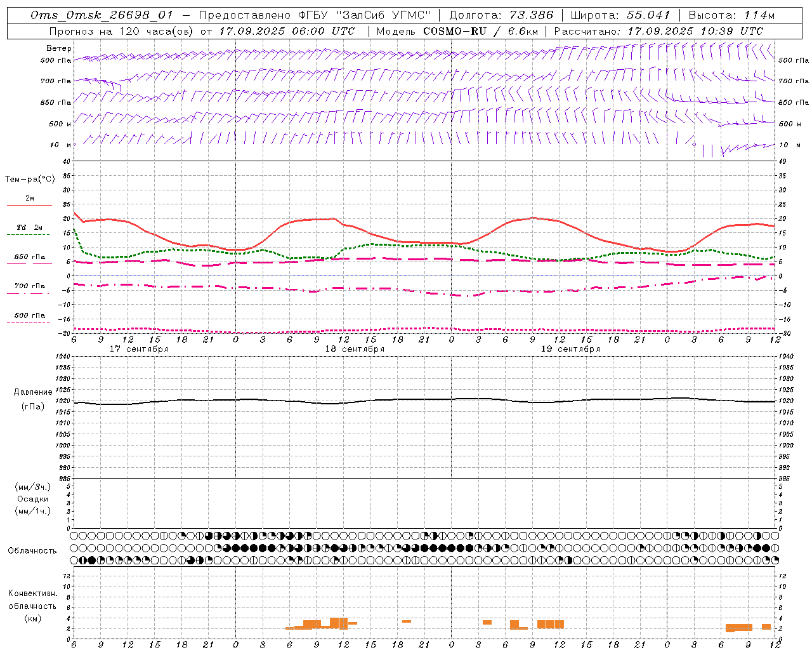Click the Долгота: 73.386 value
This screenshot has height=650, width=812.
[x=501, y=15]
